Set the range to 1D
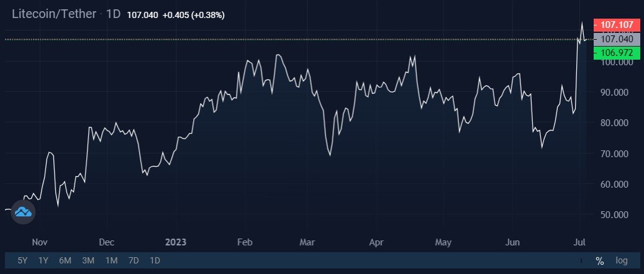 pyautogui.click(x=155, y=260)
